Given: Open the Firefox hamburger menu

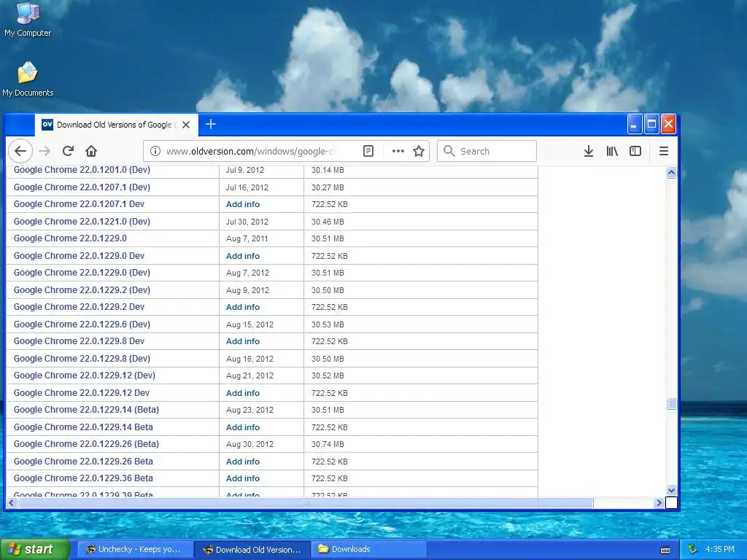Looking at the screenshot, I should (x=664, y=152).
